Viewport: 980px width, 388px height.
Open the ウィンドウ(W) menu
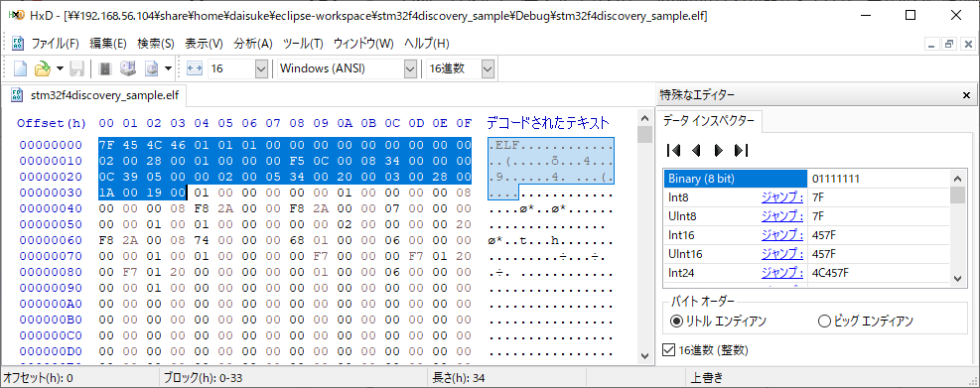click(x=363, y=44)
